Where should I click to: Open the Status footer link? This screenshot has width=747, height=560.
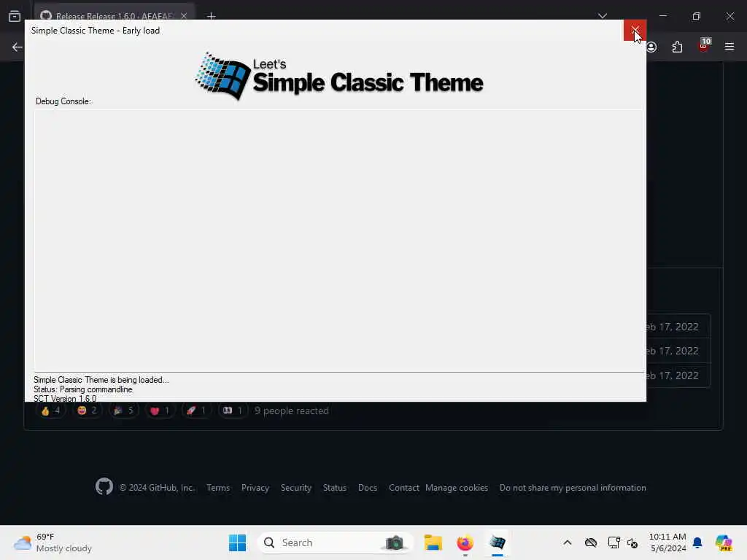tap(335, 488)
